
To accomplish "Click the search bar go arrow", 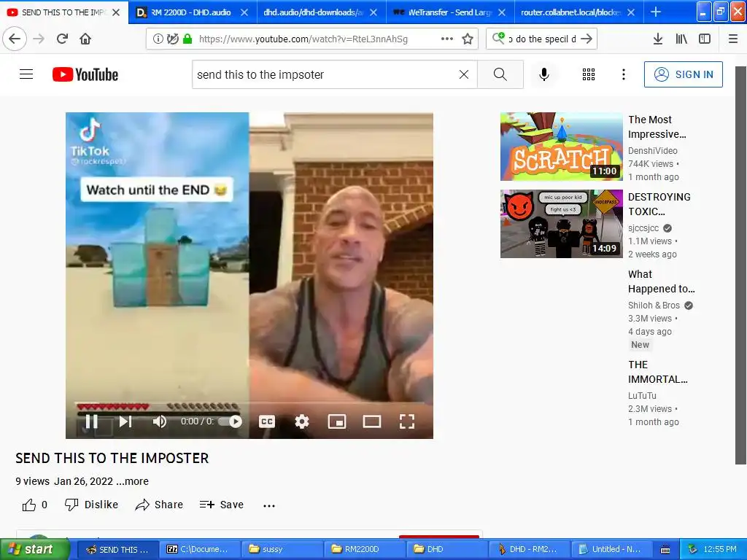I will (x=587, y=39).
